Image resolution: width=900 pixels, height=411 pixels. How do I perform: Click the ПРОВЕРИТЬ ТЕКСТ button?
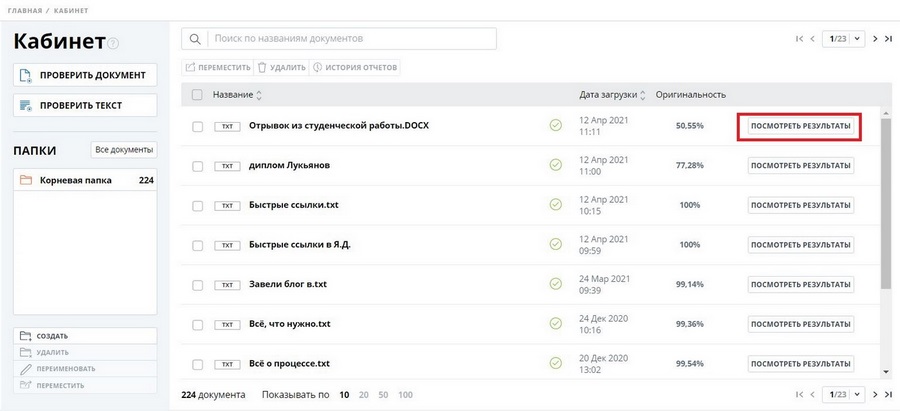coord(85,106)
